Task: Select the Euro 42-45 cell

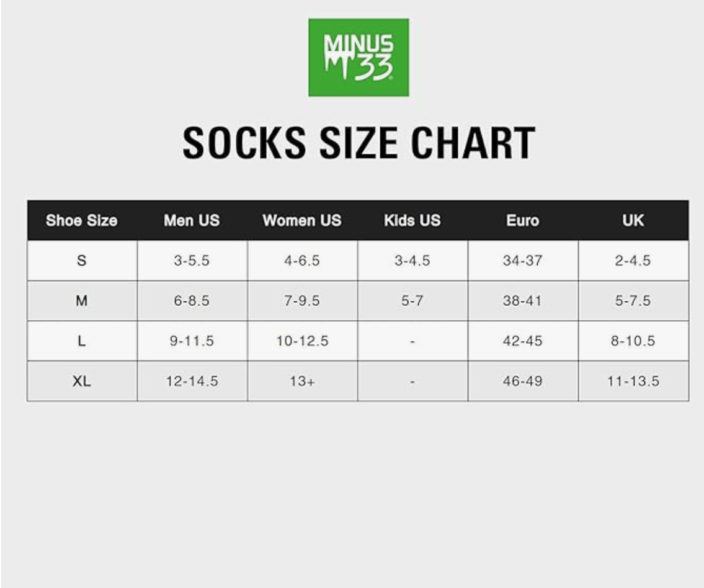Action: (522, 341)
